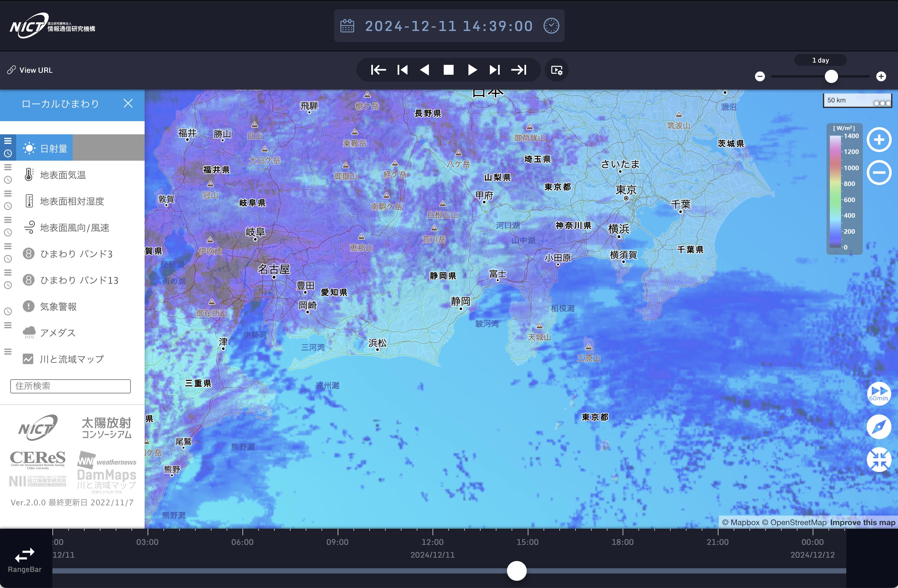898x588 pixels.
Task: Select 気象警報 menu item
Action: 58,306
